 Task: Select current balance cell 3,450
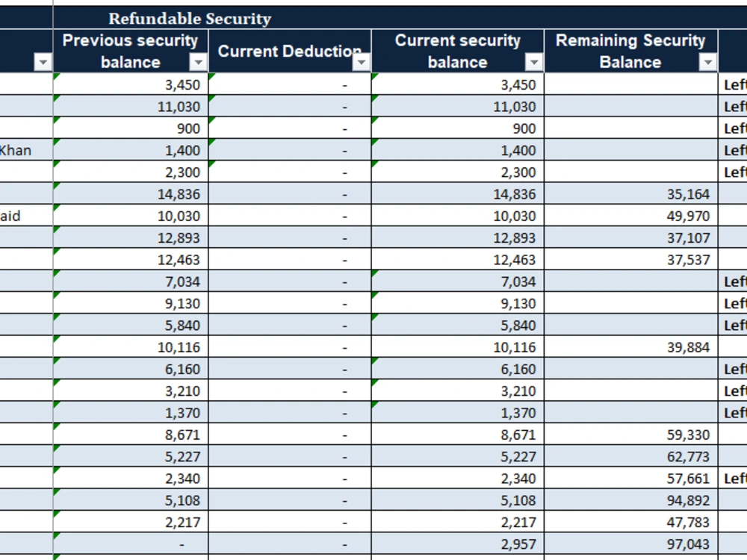(x=457, y=84)
